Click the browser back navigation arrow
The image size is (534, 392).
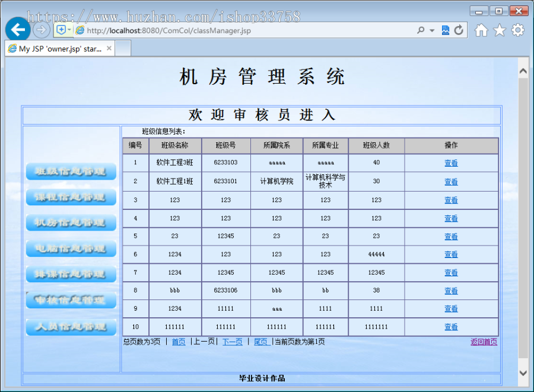point(17,29)
